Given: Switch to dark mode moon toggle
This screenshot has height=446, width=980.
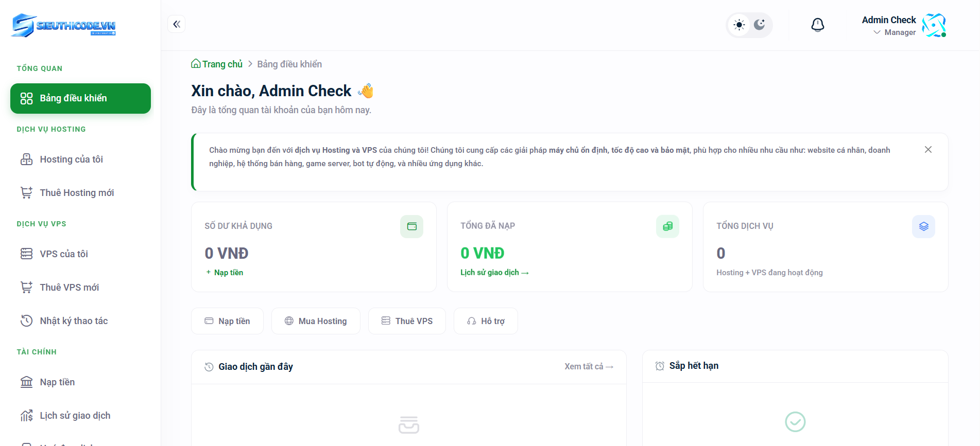Looking at the screenshot, I should [760, 25].
